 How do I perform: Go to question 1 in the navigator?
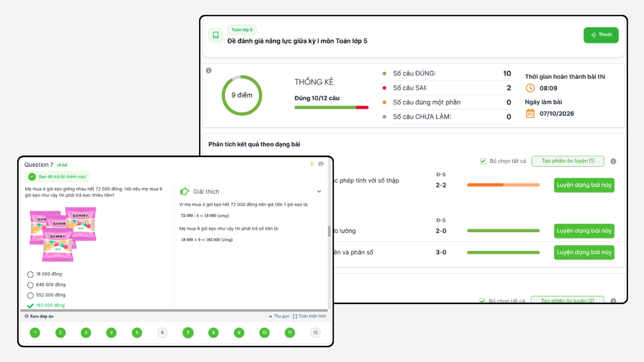click(x=35, y=333)
